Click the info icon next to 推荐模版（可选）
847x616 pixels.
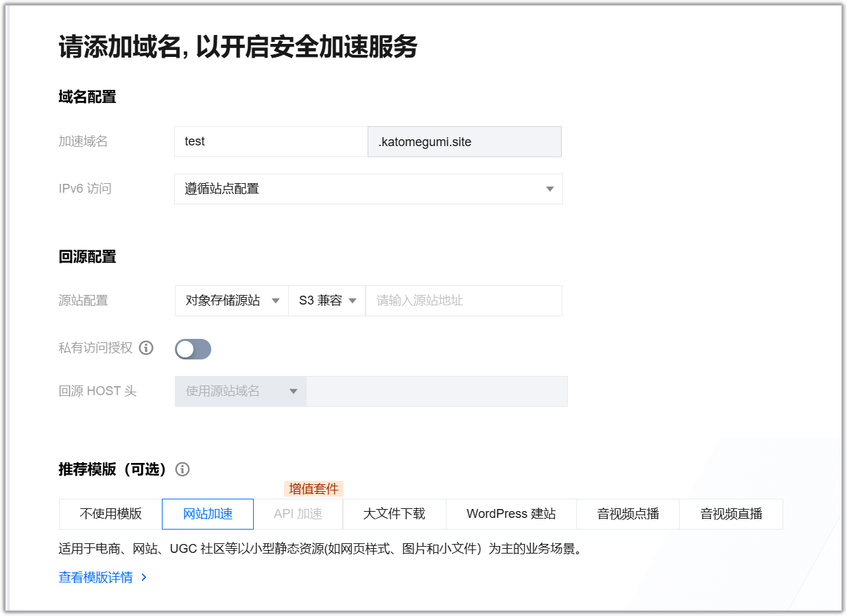coord(182,469)
